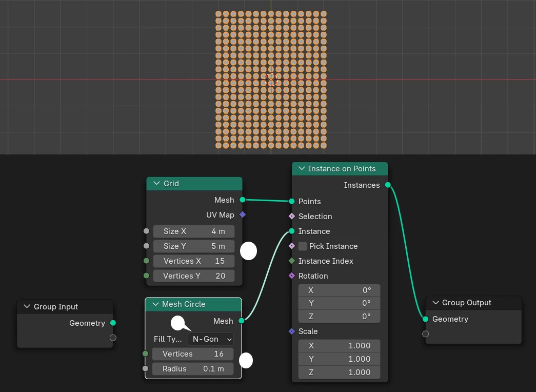Click the Size Y input socket

click(x=146, y=246)
